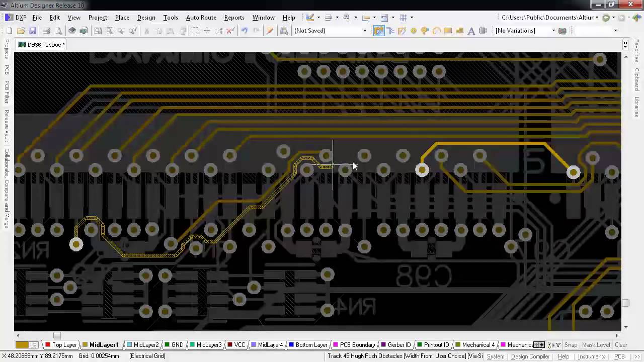Open the Auto Route menu
The image size is (644, 362).
(x=201, y=18)
